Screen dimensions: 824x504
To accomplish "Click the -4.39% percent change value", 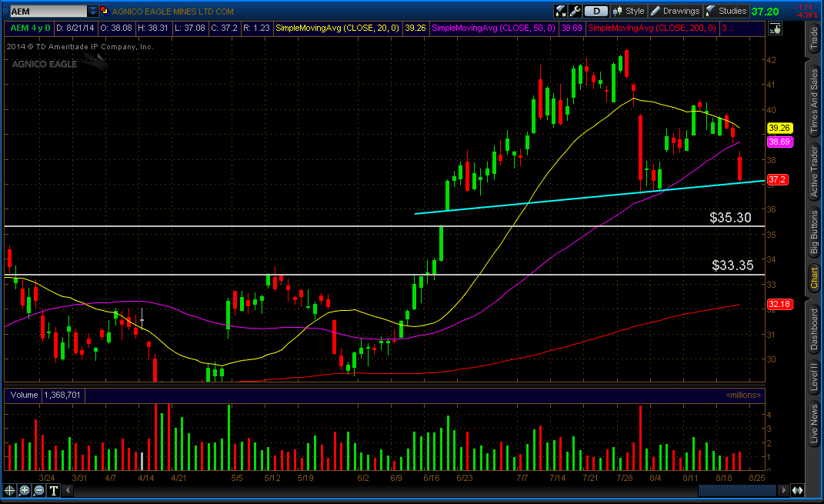I will pos(806,15).
